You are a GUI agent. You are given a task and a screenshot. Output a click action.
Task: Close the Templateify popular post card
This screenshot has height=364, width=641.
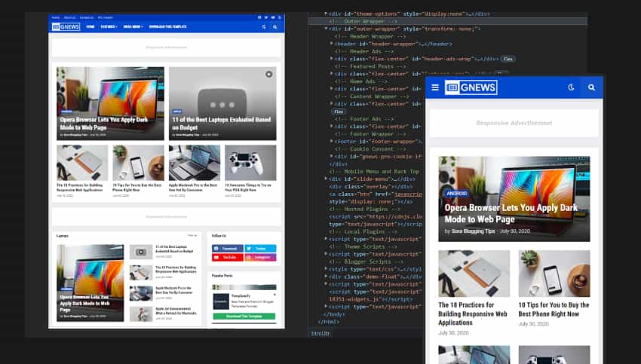pos(274,295)
